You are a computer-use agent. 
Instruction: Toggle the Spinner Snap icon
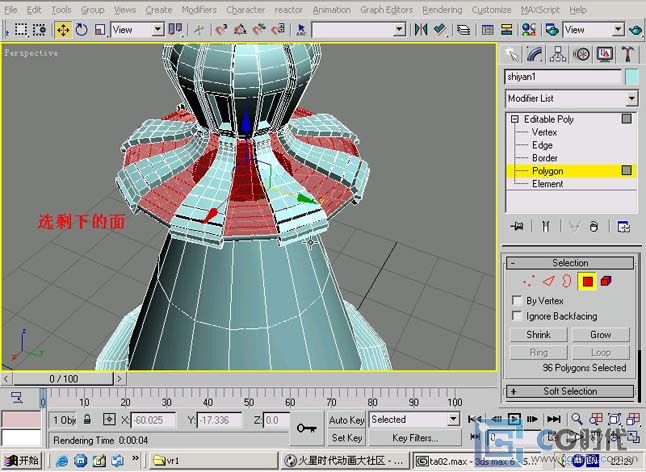click(279, 30)
